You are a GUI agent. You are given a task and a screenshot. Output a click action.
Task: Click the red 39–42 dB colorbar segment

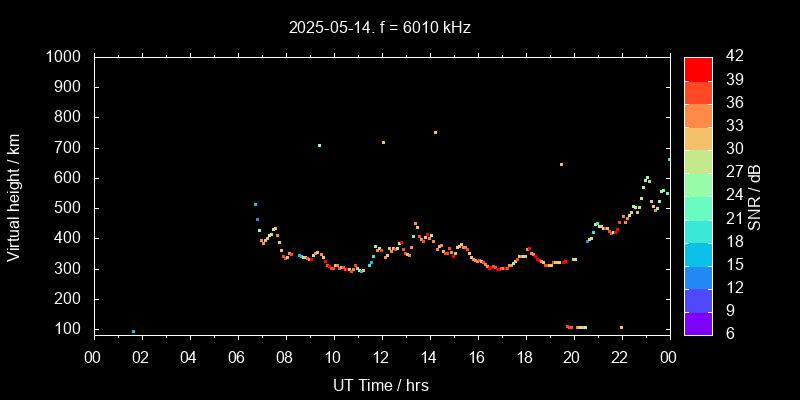(x=698, y=68)
